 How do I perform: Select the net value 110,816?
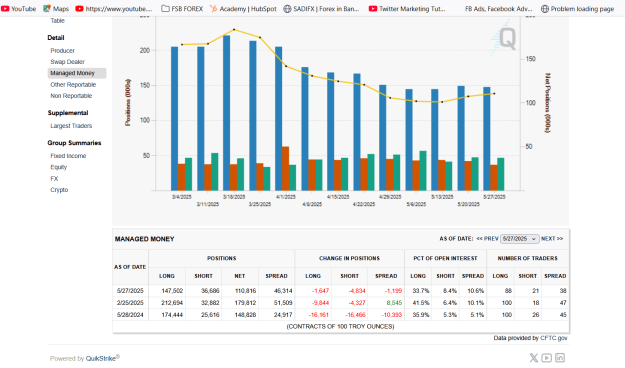point(246,291)
